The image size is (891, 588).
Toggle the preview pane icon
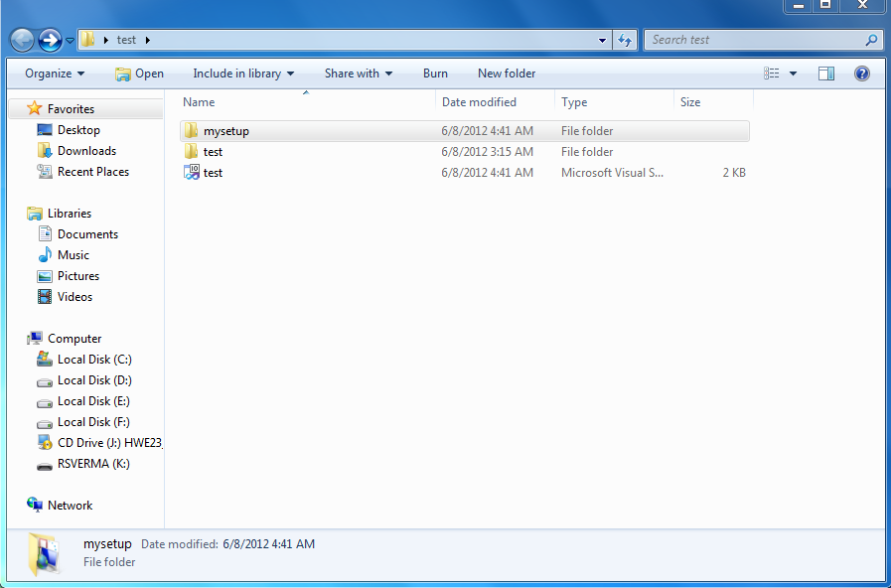[826, 73]
